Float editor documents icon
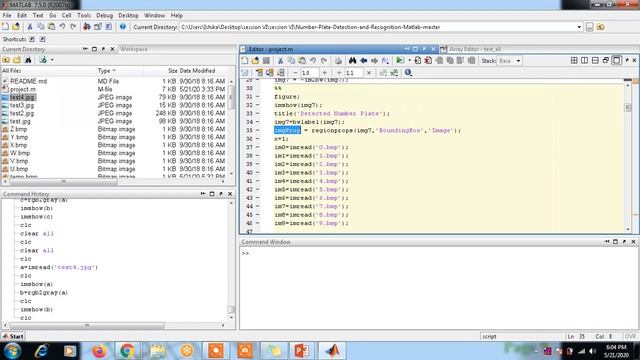 tap(606, 60)
